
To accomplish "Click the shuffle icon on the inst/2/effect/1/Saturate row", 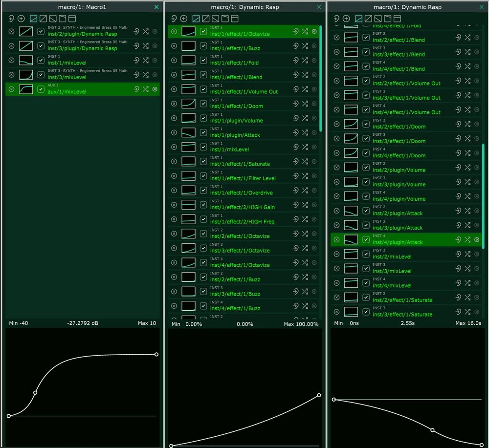I will click(467, 297).
